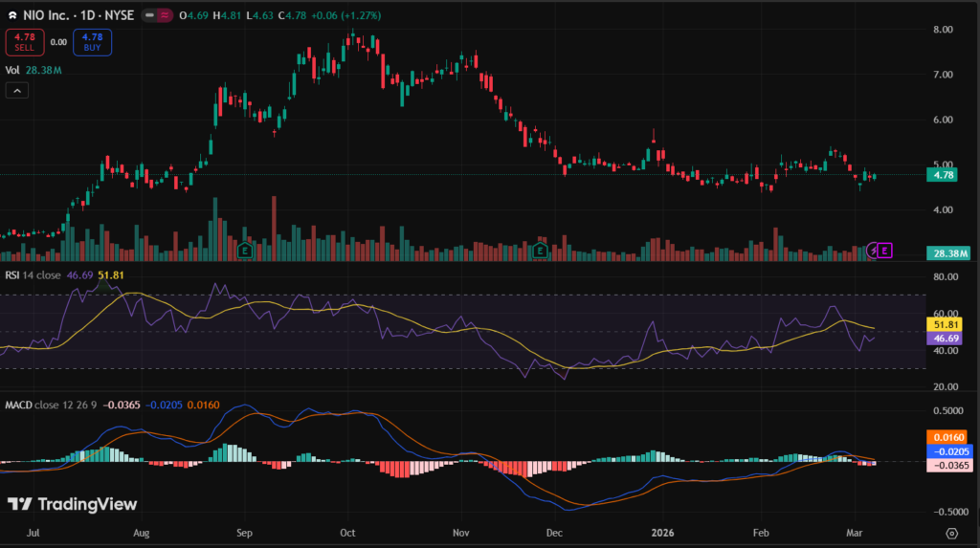980x548 pixels.
Task: Select the RSI 14 close indicator label
Action: click(32, 274)
